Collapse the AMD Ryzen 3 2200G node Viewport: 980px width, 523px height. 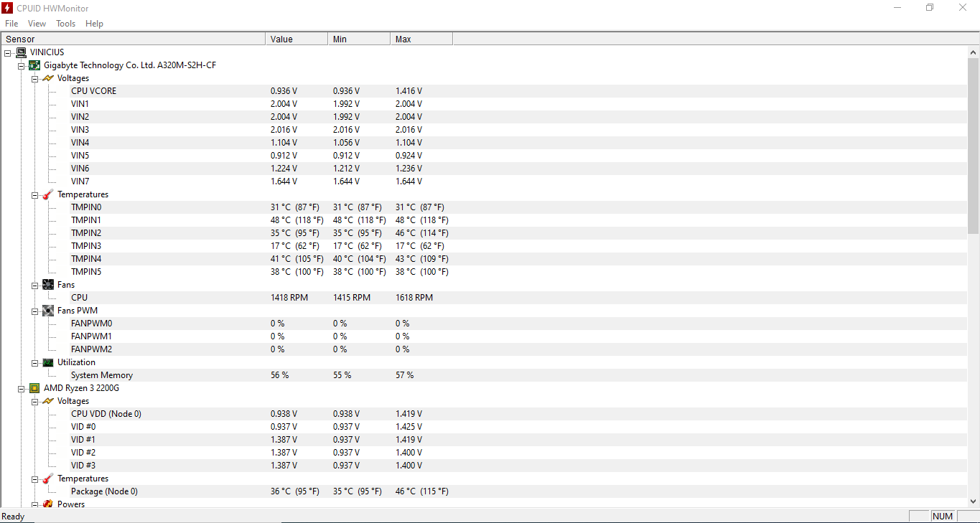coord(22,388)
